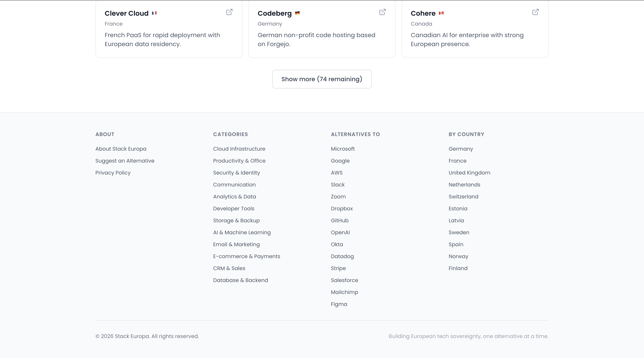Click the Clever Cloud card title
This screenshot has height=358, width=644.
pos(126,13)
